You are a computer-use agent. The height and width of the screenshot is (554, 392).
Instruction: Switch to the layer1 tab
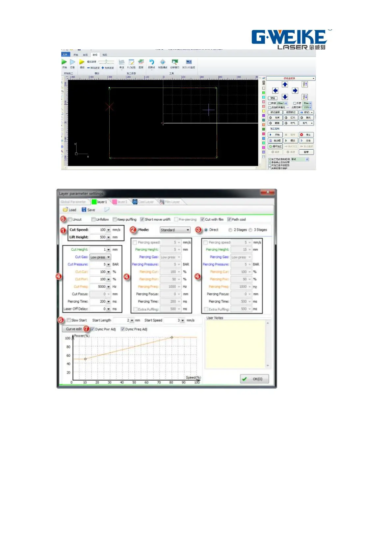(99, 202)
